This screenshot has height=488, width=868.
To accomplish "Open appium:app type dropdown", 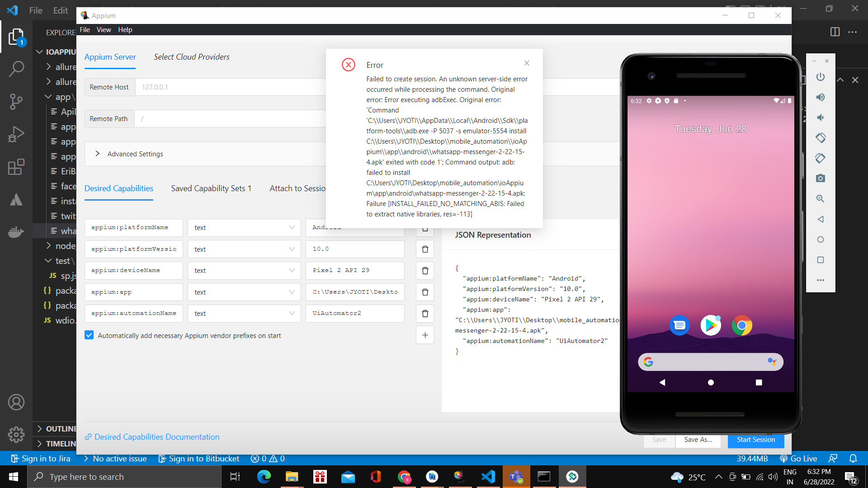I will [244, 292].
